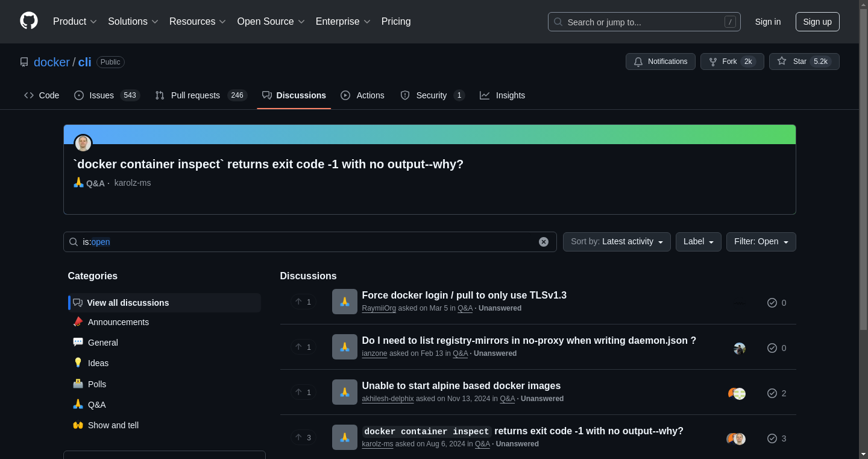The image size is (868, 459).
Task: Click participant avatars on alpine images row
Action: click(737, 393)
